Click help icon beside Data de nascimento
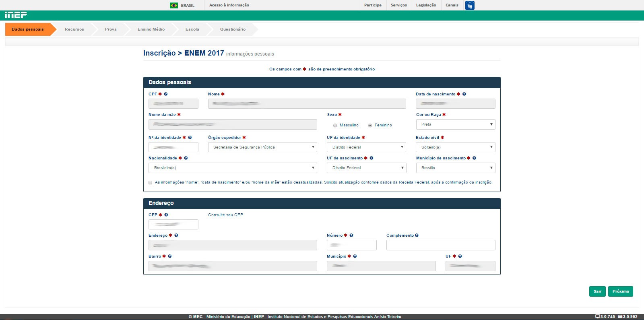Image resolution: width=644 pixels, height=320 pixels. click(464, 94)
